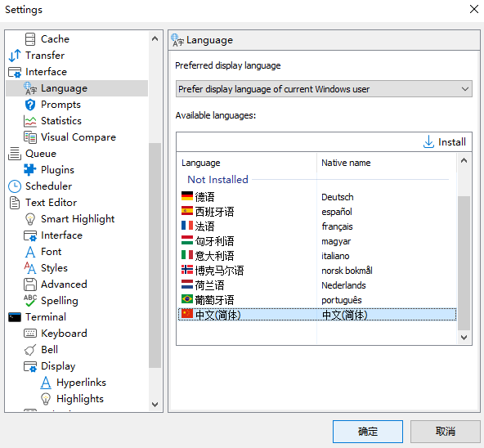Viewport: 484px width, 448px height.
Task: Open Statistics chart icon
Action: pos(30,121)
